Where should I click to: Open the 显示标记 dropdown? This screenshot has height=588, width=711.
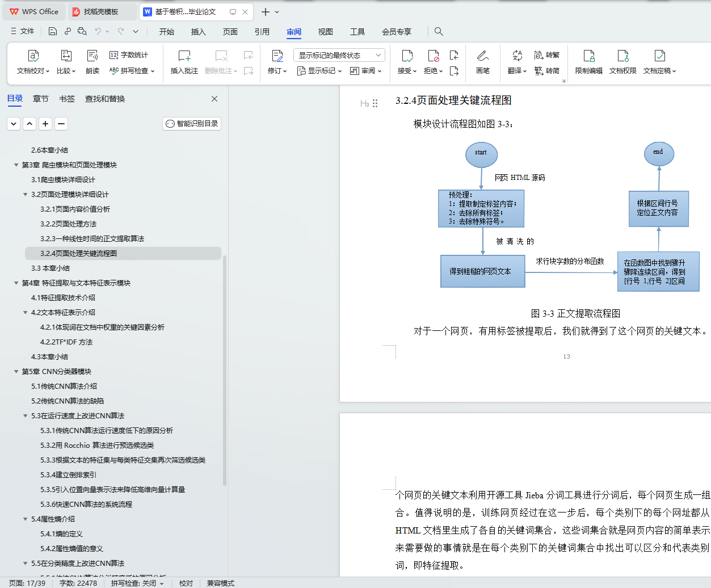pos(319,71)
